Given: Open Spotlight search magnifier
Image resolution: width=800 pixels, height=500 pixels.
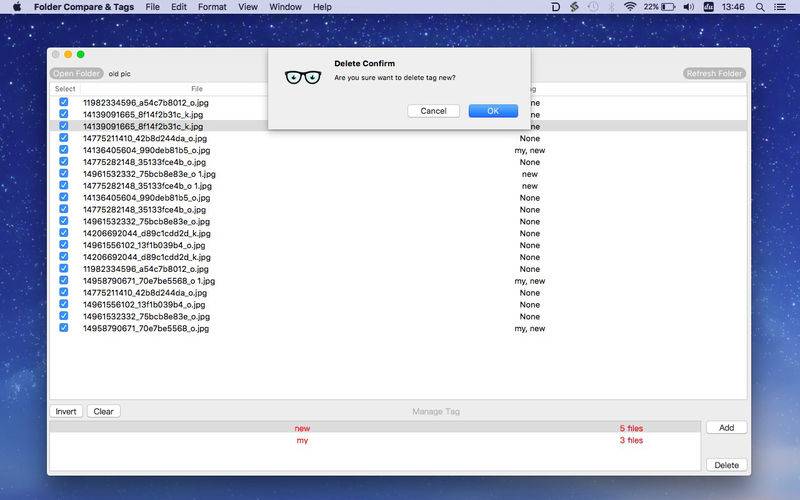Looking at the screenshot, I should tap(760, 7).
